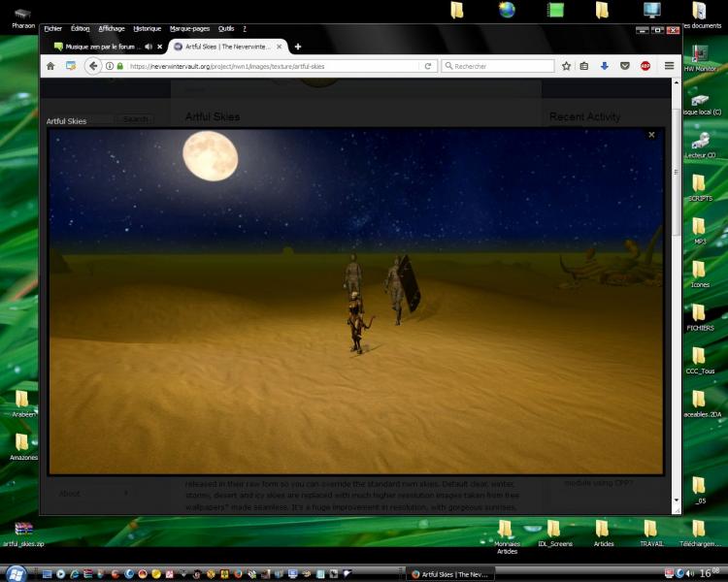
Task: Open the monitor icon at top of desktop
Action: click(652, 10)
